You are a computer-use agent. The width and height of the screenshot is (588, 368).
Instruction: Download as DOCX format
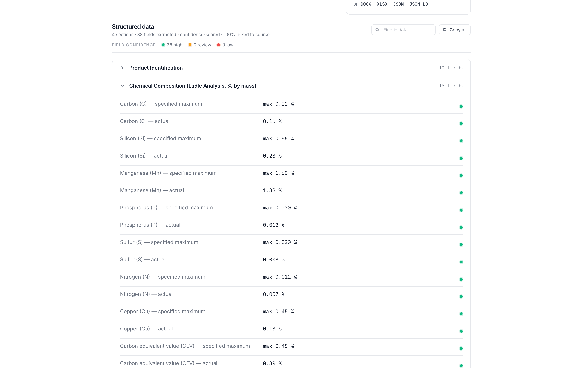pyautogui.click(x=366, y=4)
